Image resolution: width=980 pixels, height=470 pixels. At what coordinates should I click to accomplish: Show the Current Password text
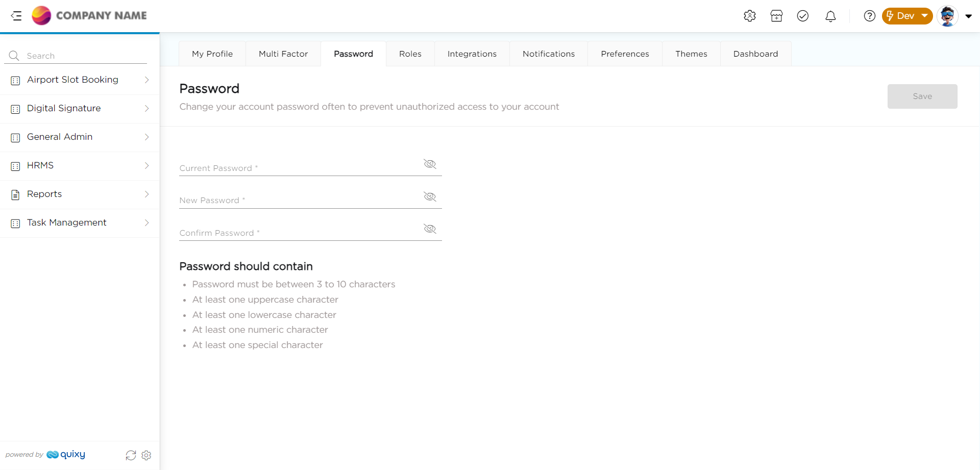pyautogui.click(x=430, y=164)
